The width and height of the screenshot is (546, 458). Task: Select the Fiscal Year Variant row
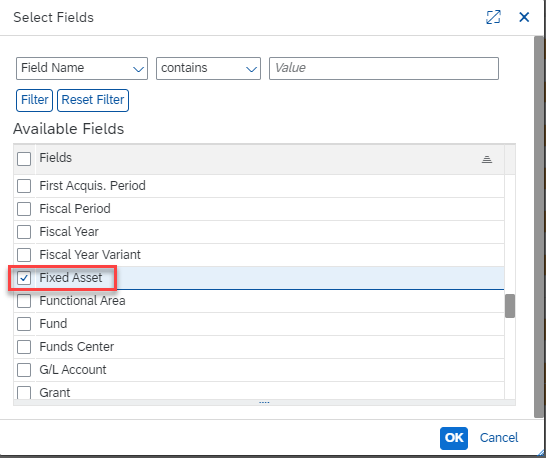[259, 255]
